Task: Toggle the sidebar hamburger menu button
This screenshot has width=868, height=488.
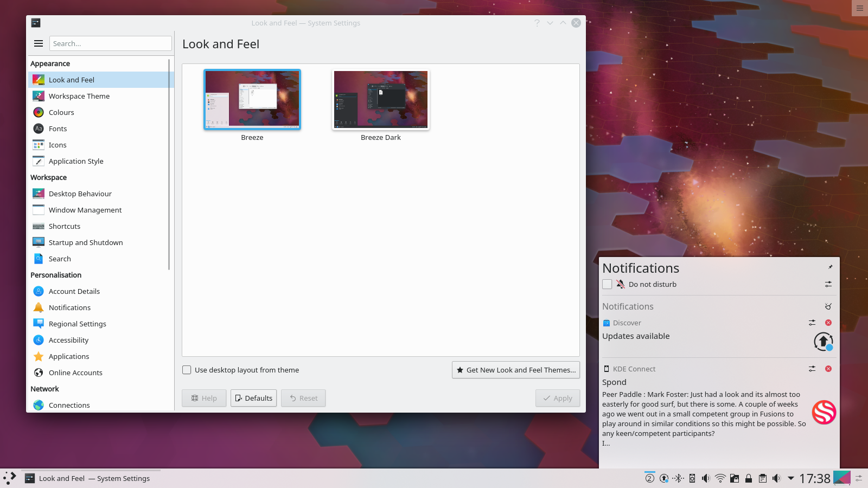Action: [39, 43]
